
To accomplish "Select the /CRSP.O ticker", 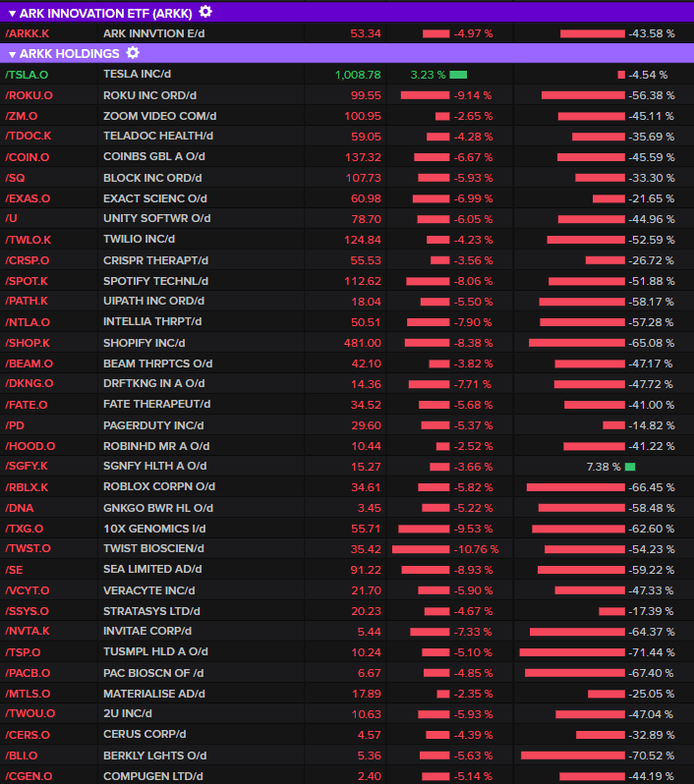I will (x=27, y=260).
